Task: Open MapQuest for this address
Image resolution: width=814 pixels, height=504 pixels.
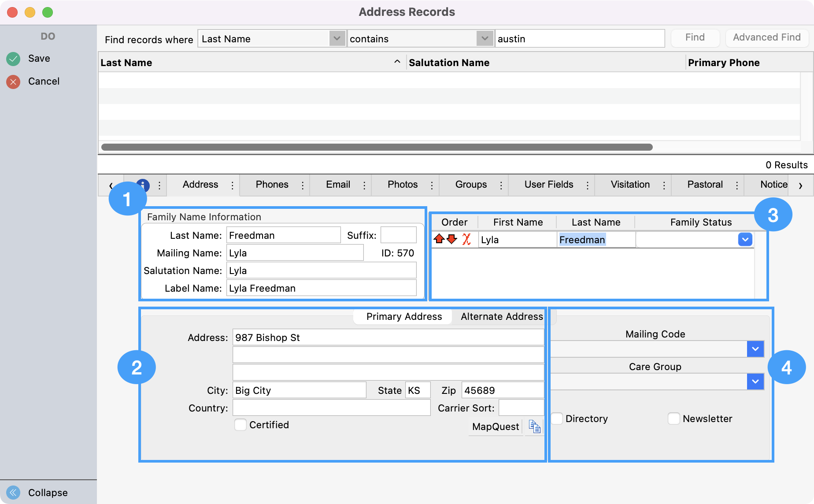Action: 495,426
